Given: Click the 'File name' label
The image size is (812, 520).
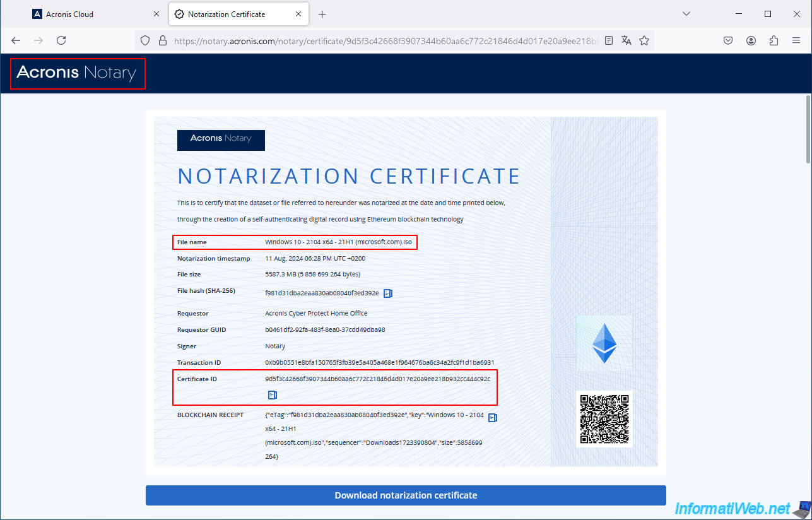Looking at the screenshot, I should [x=192, y=242].
